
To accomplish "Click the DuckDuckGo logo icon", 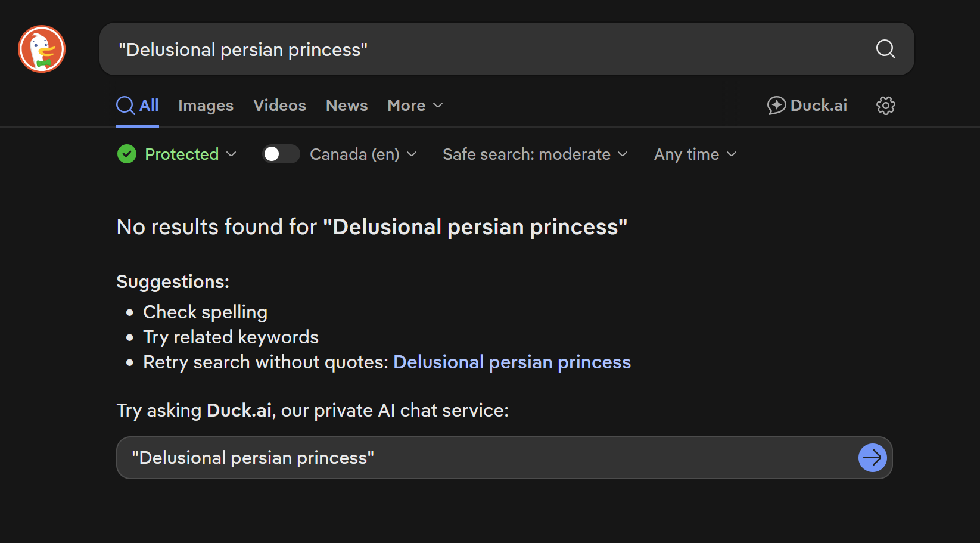I will (x=42, y=49).
